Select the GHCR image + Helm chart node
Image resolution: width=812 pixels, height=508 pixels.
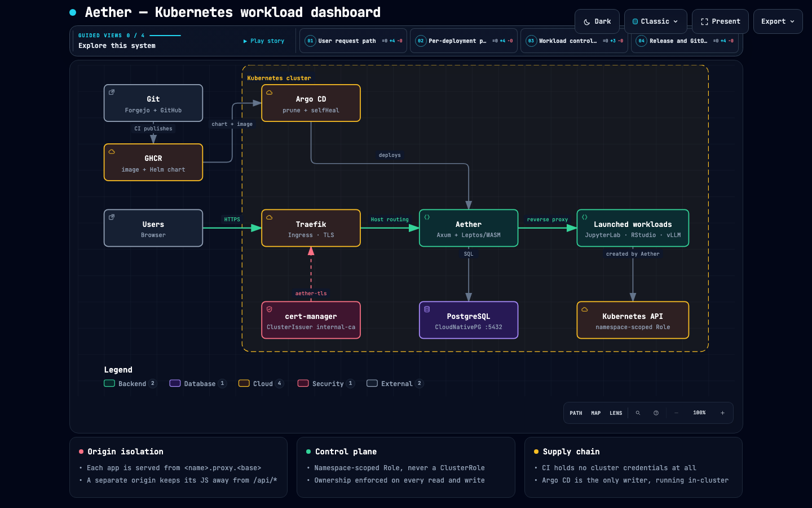[153, 163]
